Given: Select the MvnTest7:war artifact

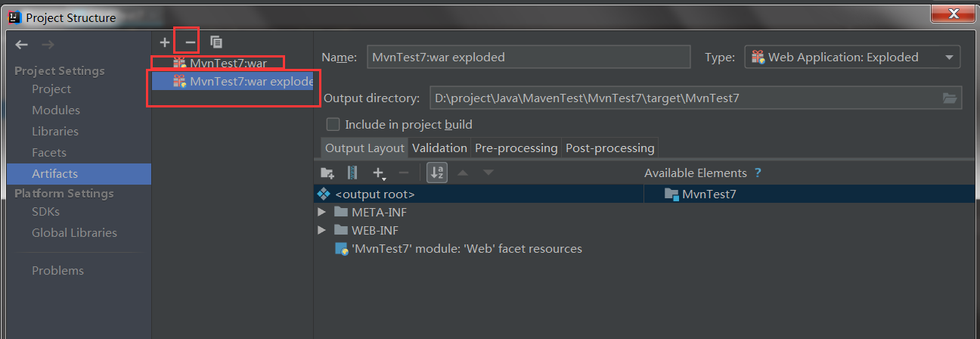Looking at the screenshot, I should click(228, 63).
